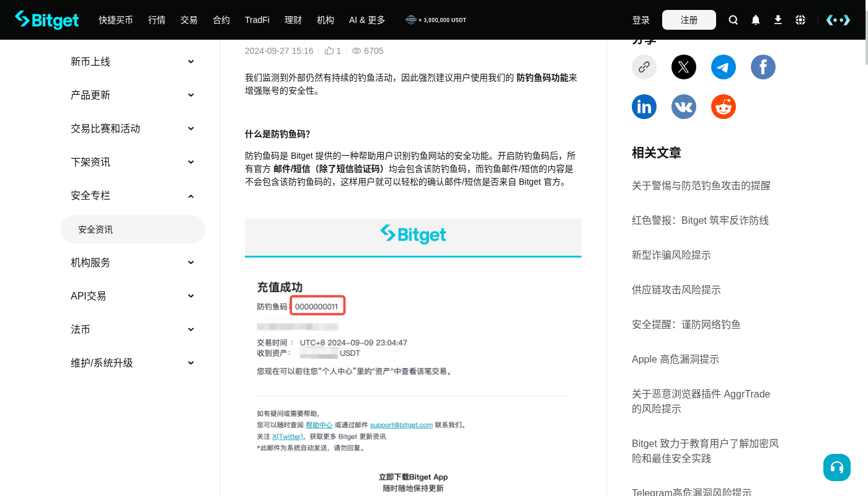Share the article on Facebook
This screenshot has width=868, height=496.
pyautogui.click(x=763, y=67)
